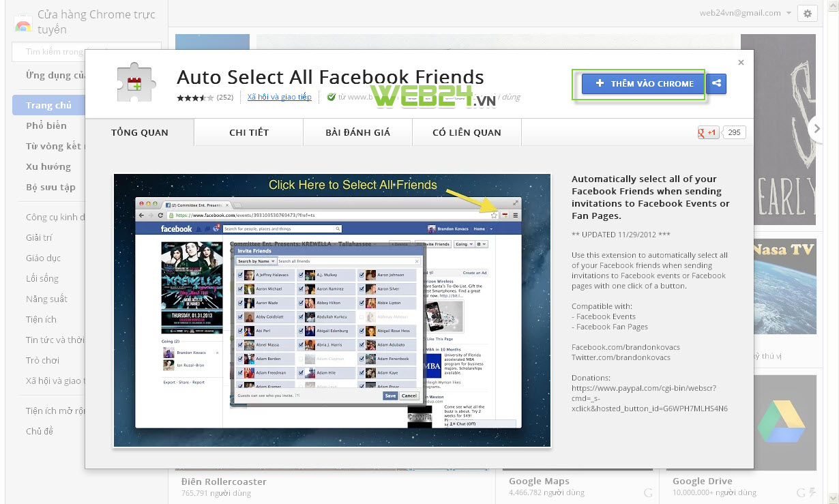Open Xu hướng in the sidebar

coord(48,166)
